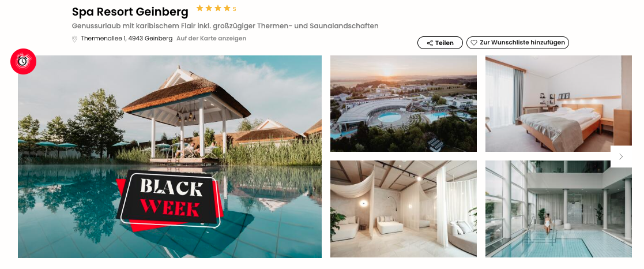
Task: Open the hotel bedroom thumbnail
Action: (559, 104)
